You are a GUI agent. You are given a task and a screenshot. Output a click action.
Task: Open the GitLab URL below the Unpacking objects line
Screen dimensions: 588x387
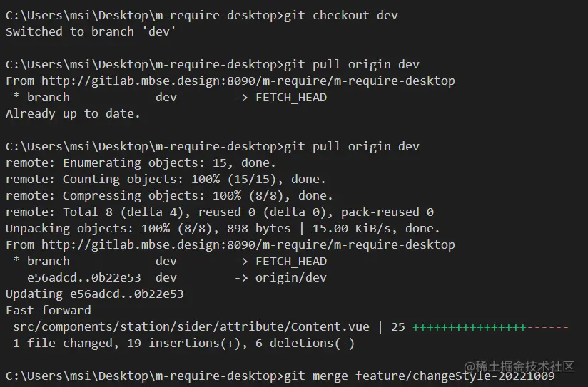(x=248, y=244)
